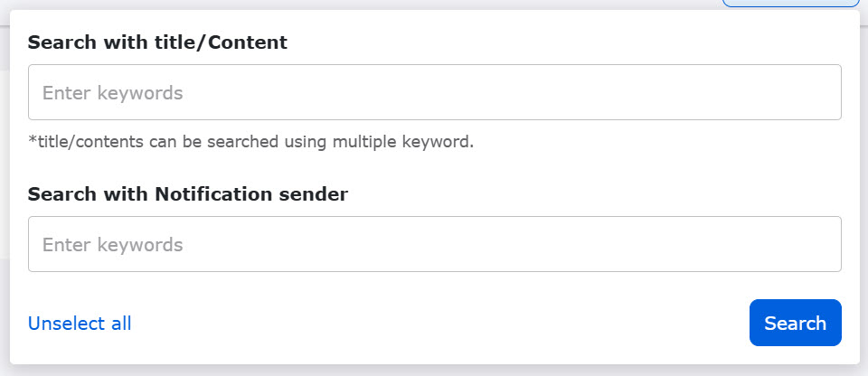Click the right end of title/Content field
Screen dimensions: 868x376
(814, 92)
